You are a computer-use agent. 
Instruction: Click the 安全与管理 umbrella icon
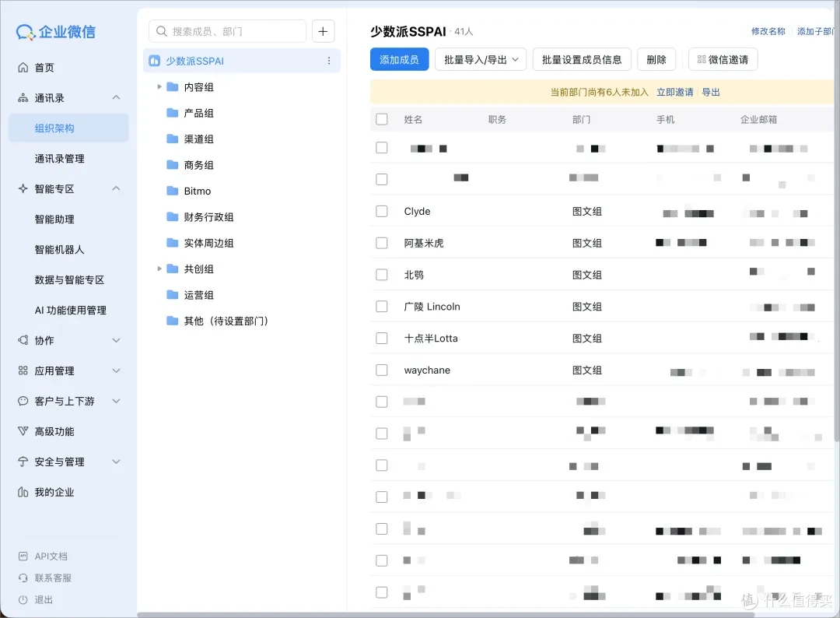click(x=23, y=462)
